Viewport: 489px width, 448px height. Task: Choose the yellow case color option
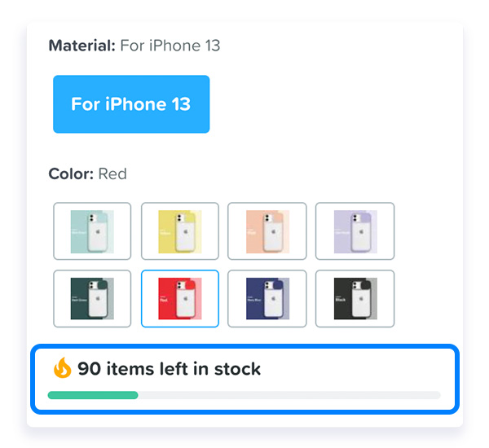click(x=180, y=231)
